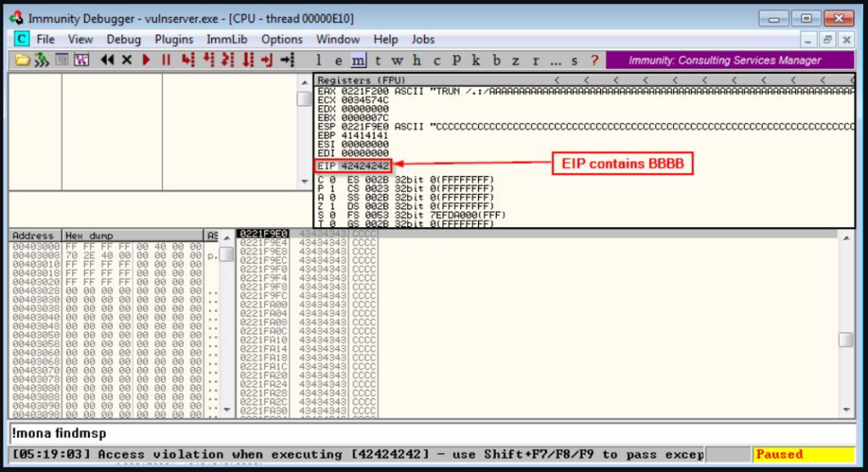Screen dimensions: 868x472
Task: Click the Restart program rewind icon
Action: [107, 60]
